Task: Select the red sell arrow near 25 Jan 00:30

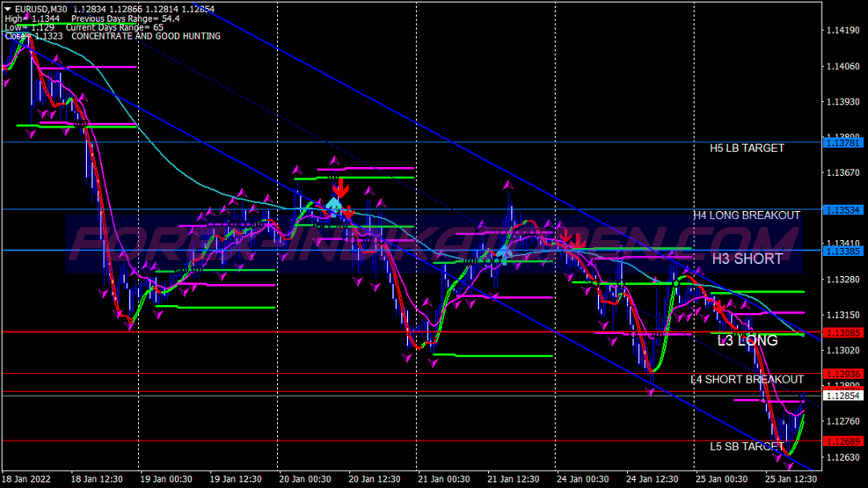Action: coord(719,307)
